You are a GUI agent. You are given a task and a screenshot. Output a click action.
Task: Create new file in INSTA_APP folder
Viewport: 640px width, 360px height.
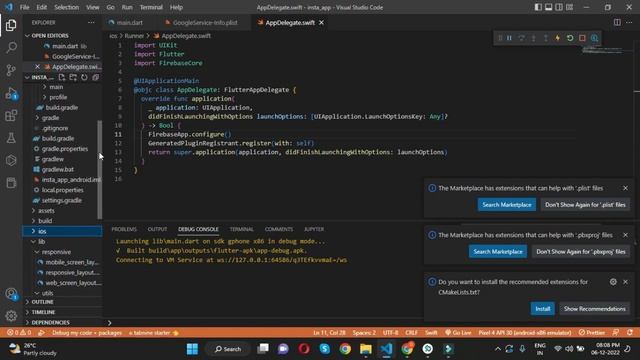point(62,77)
